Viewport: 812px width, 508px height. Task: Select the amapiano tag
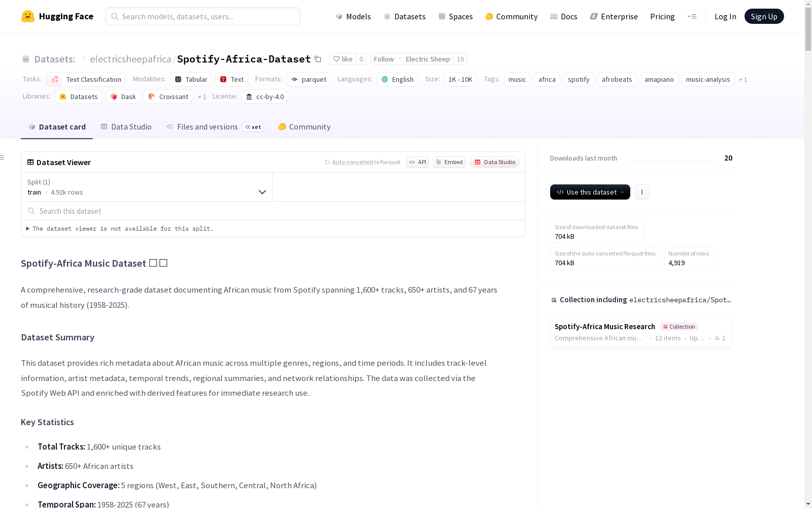tap(659, 79)
